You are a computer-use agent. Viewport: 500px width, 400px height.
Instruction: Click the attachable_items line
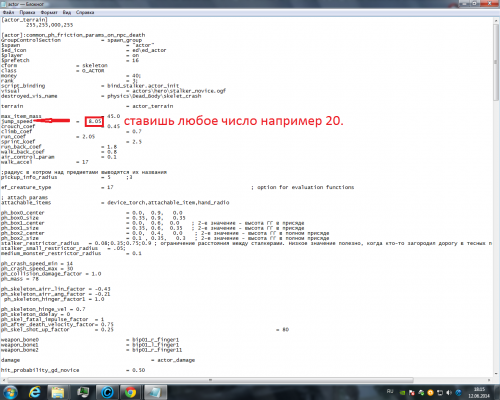(x=115, y=203)
